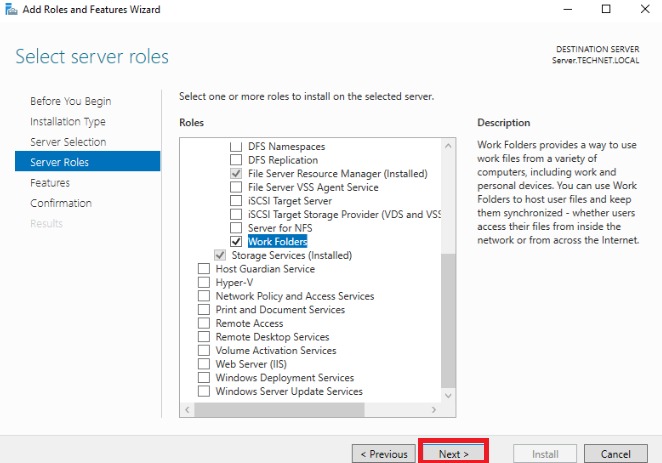
Task: Enable the Remote Access checkbox
Action: (204, 323)
